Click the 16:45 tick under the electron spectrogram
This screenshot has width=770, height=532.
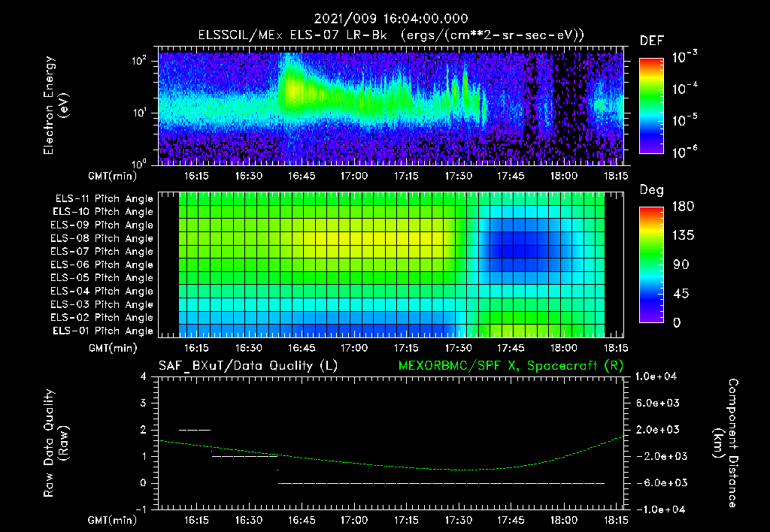[x=301, y=176]
